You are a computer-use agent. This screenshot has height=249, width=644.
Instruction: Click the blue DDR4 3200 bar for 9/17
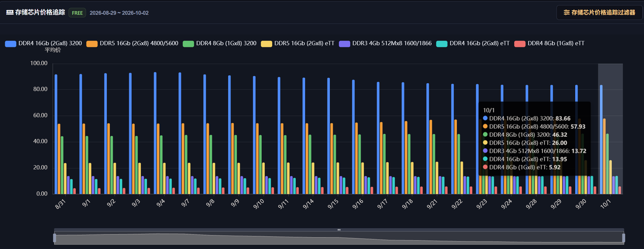click(378, 138)
